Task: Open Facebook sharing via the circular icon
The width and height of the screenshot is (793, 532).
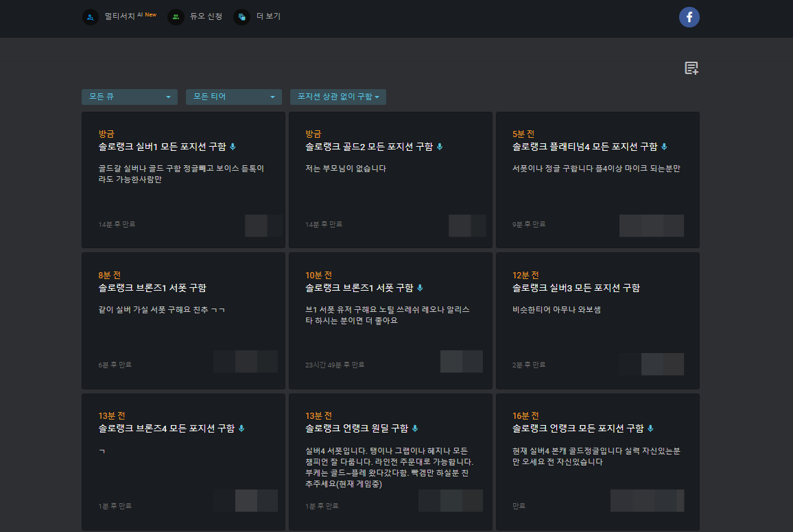Action: (x=689, y=17)
